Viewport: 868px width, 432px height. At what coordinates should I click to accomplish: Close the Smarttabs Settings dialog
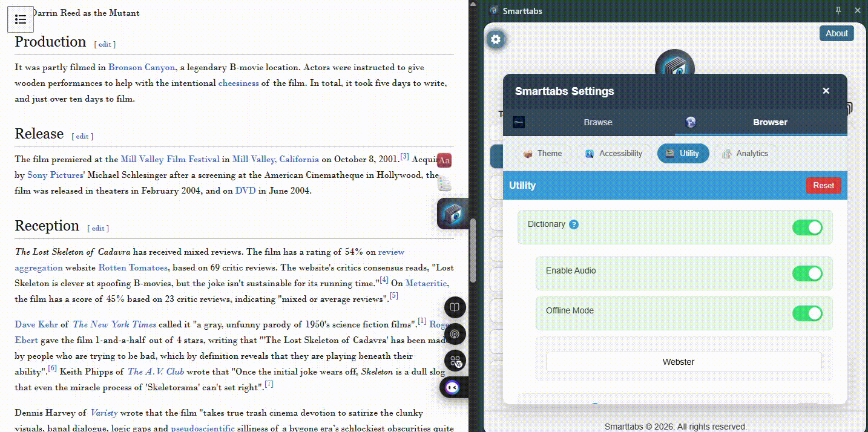coord(826,91)
